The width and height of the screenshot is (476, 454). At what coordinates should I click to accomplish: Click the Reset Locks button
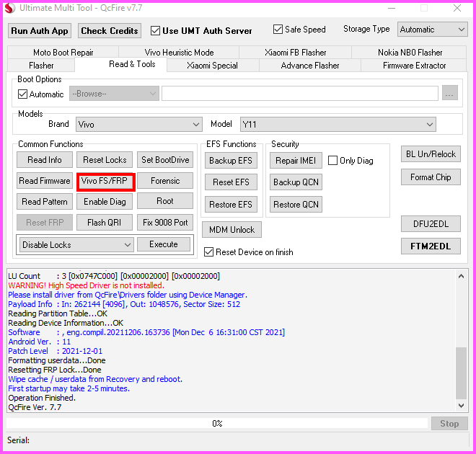click(x=105, y=160)
